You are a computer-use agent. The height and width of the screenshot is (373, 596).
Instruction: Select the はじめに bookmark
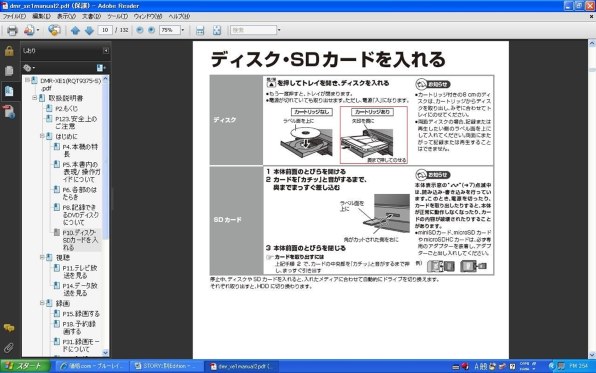coord(67,136)
